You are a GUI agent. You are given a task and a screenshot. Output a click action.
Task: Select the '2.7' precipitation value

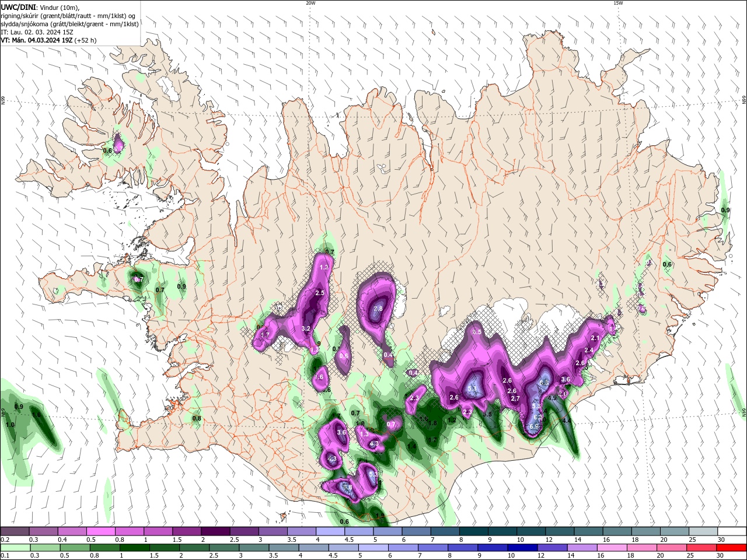pyautogui.click(x=515, y=399)
